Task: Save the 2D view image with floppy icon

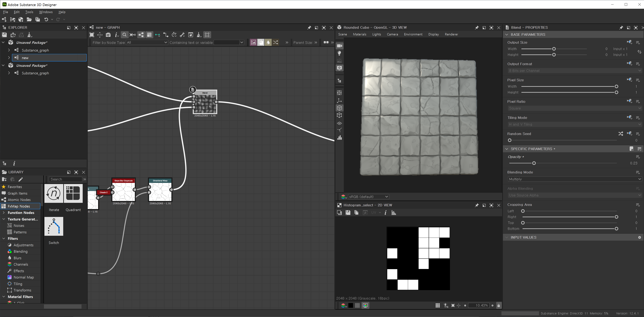Action: click(x=348, y=213)
